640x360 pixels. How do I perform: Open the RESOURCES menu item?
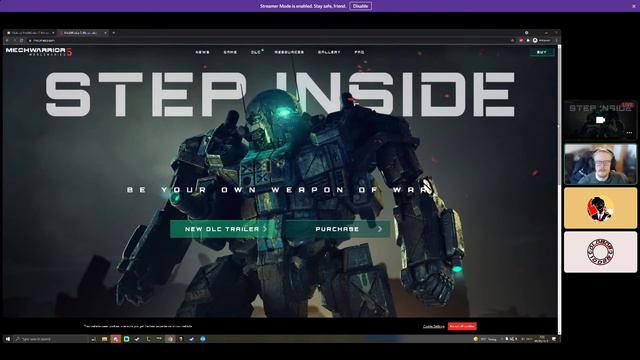coord(289,52)
